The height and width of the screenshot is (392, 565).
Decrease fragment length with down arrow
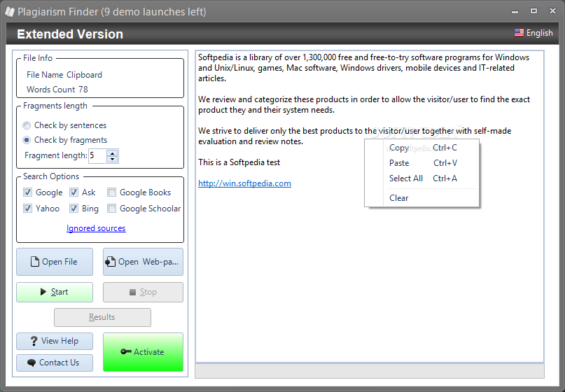point(113,159)
